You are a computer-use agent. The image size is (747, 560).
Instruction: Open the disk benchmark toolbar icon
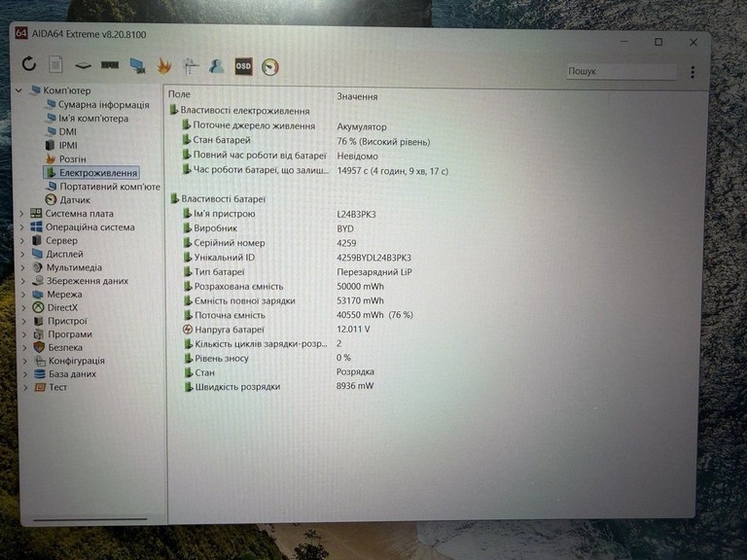click(x=83, y=65)
